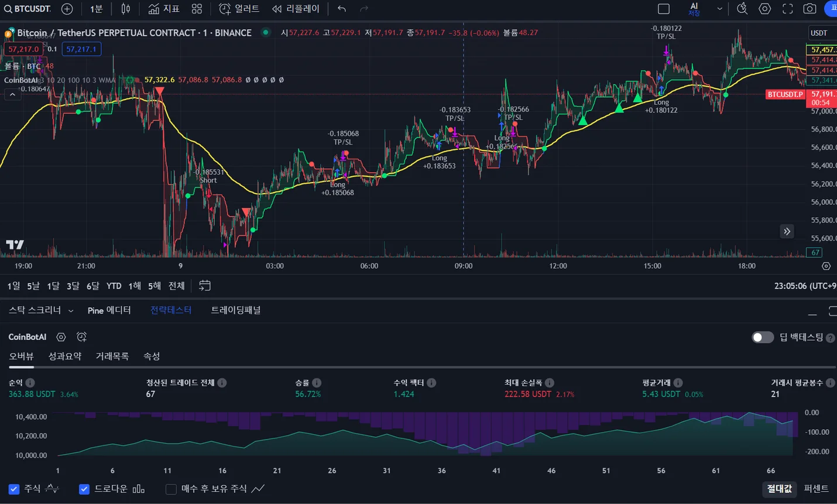Open the 1분 interval selector

coord(96,9)
